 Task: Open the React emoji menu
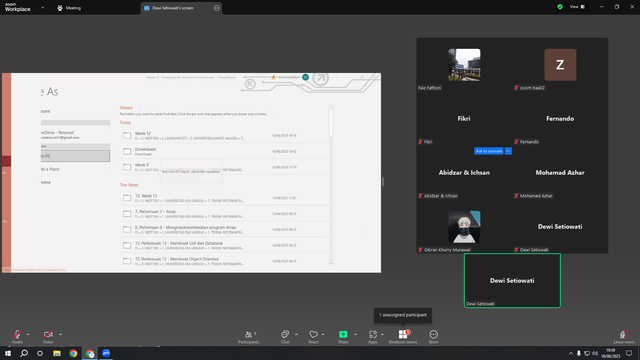coord(313,336)
